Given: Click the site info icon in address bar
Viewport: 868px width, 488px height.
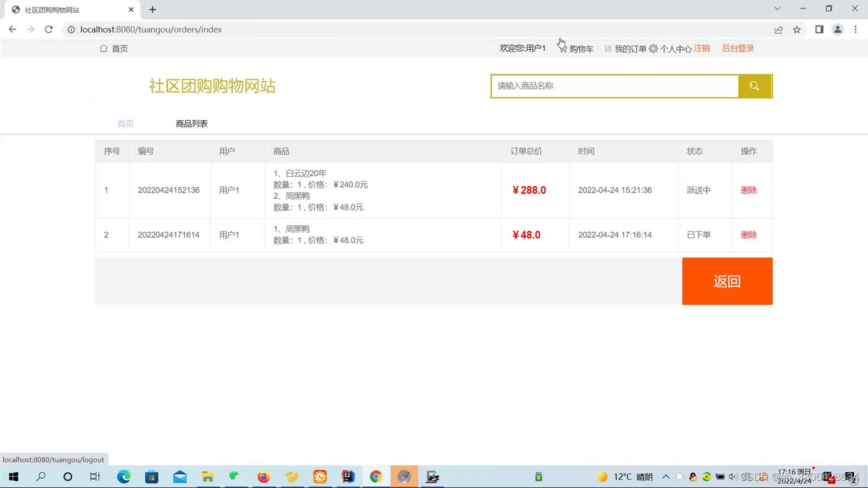Looking at the screenshot, I should (71, 29).
